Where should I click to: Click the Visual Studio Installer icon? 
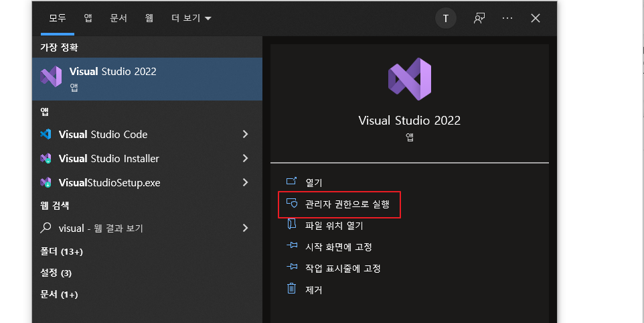[46, 158]
